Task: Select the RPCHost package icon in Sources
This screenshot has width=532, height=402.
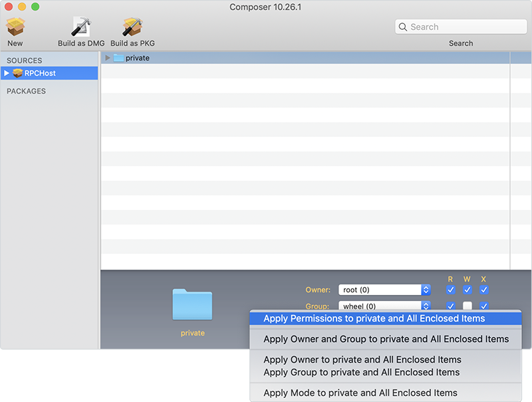Action: click(18, 73)
